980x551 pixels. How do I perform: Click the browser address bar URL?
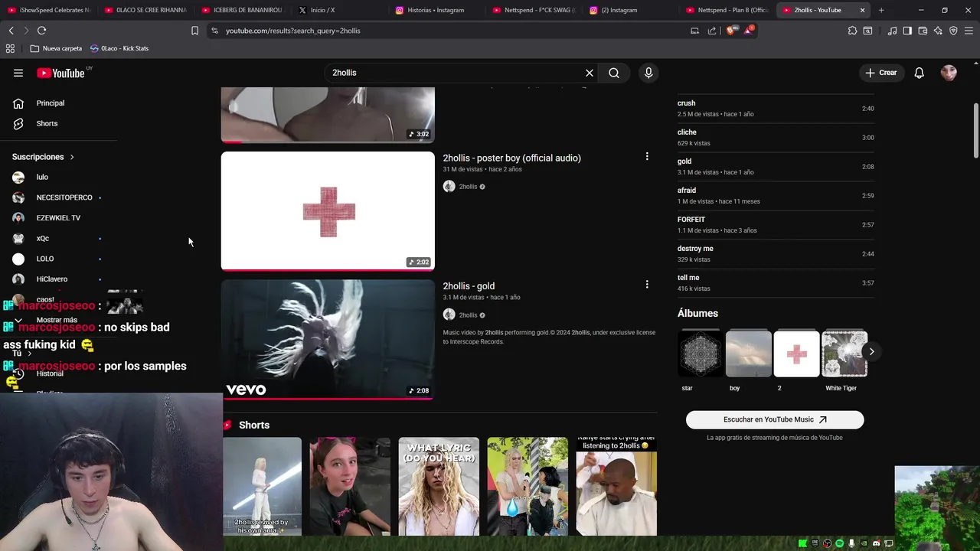tap(293, 31)
